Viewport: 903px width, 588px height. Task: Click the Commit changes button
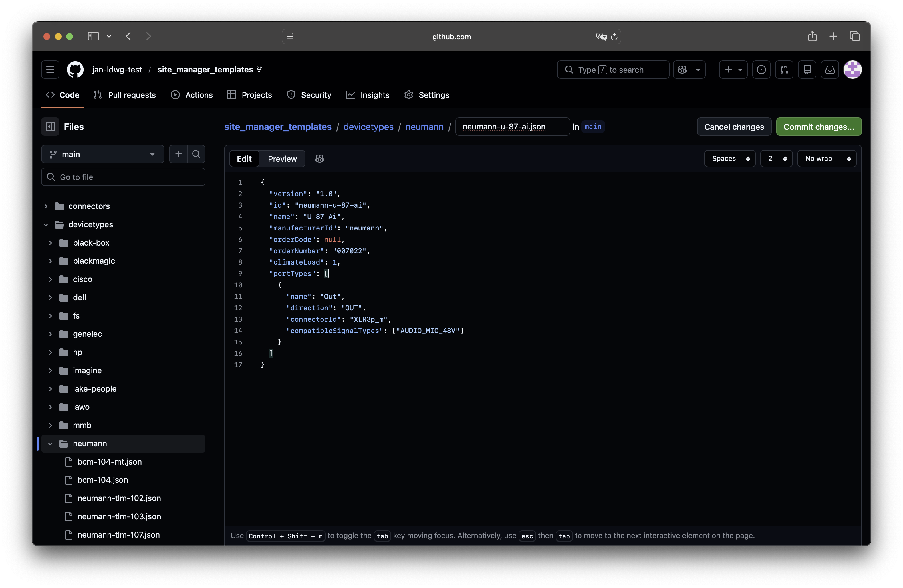(819, 127)
